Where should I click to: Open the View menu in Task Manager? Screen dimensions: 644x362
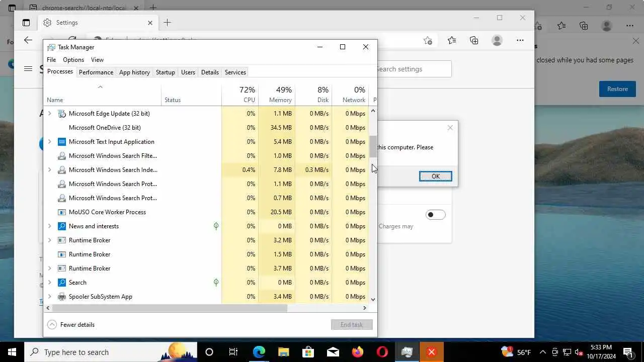coord(97,60)
